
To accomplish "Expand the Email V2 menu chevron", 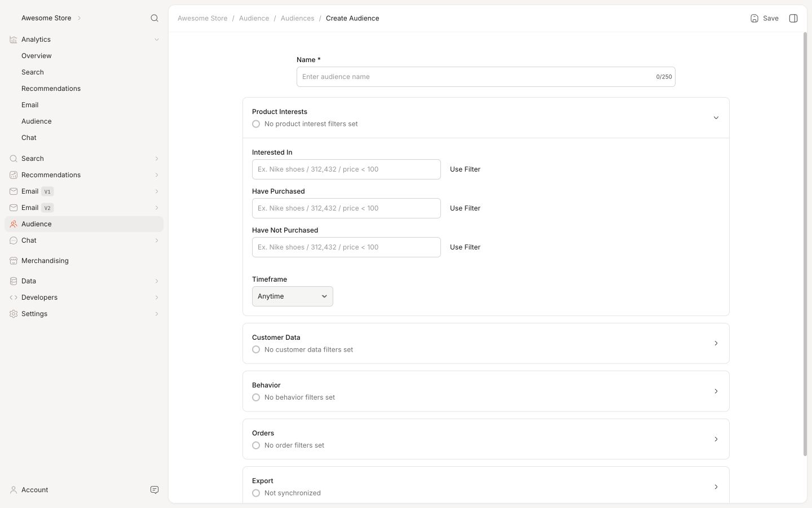I will tap(157, 208).
